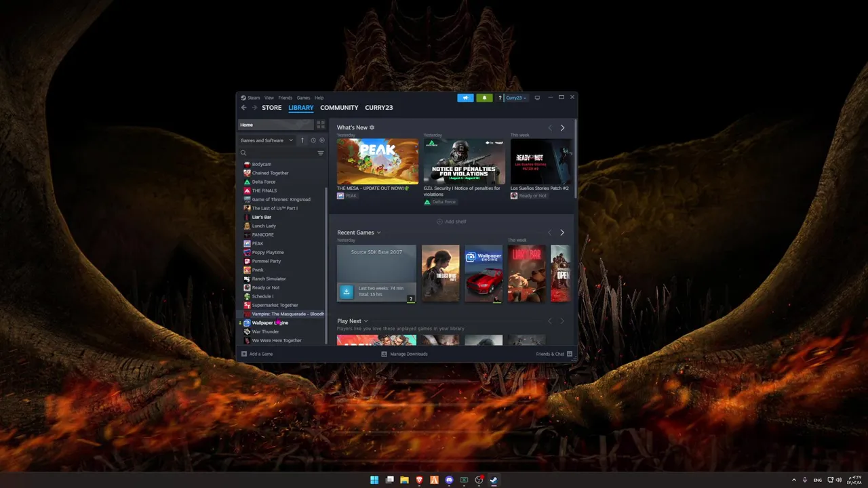
Task: Open File Explorer from the taskbar
Action: [404, 480]
